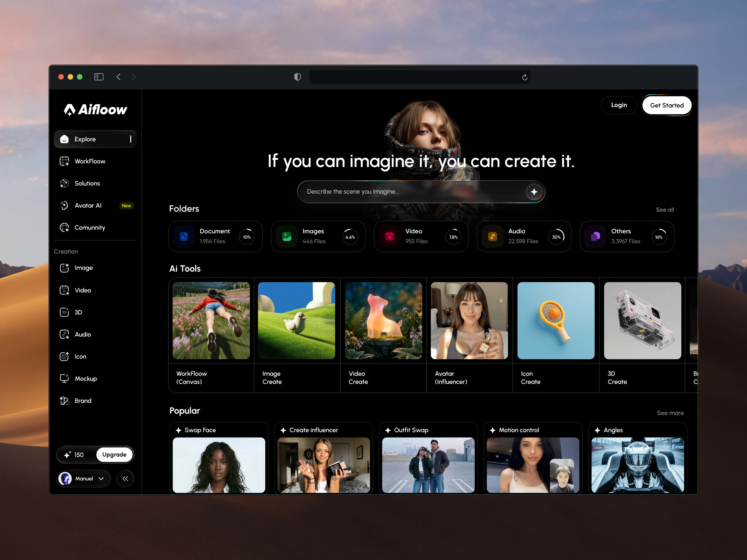Open the Video Create tool thumbnail
Viewport: 747px width, 560px height.
click(384, 321)
